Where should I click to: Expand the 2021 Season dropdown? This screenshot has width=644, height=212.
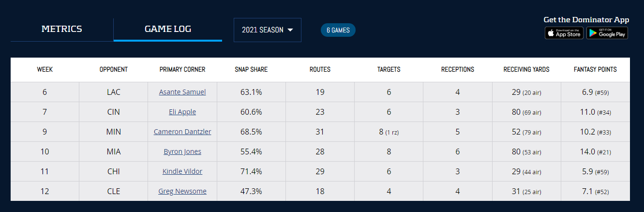pyautogui.click(x=267, y=30)
